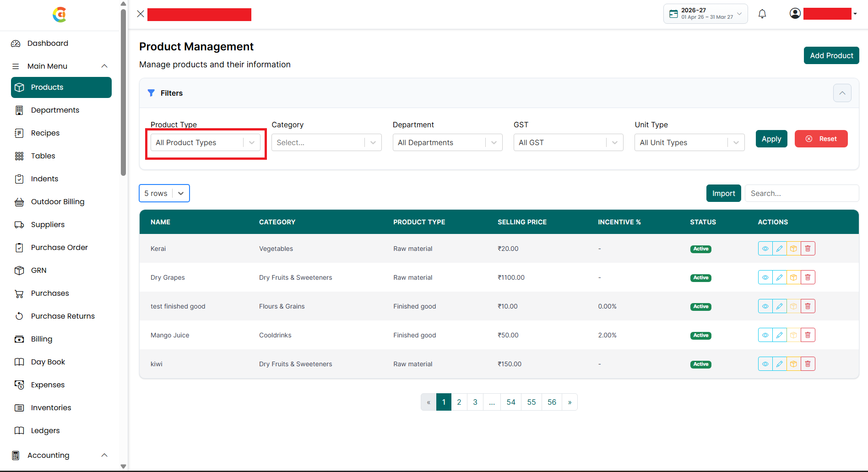Viewport: 868px width, 472px height.
Task: Click the notification bell icon
Action: point(762,14)
